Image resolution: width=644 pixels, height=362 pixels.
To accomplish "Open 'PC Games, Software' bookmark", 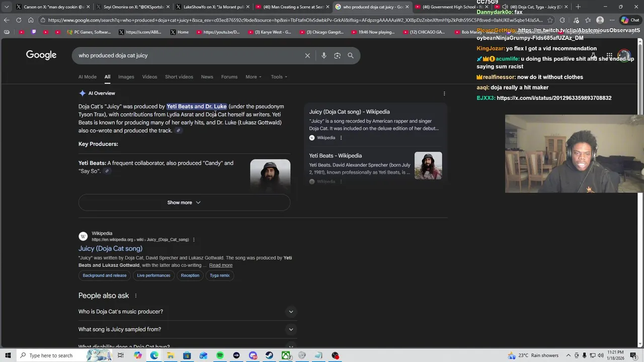I will coord(88,32).
